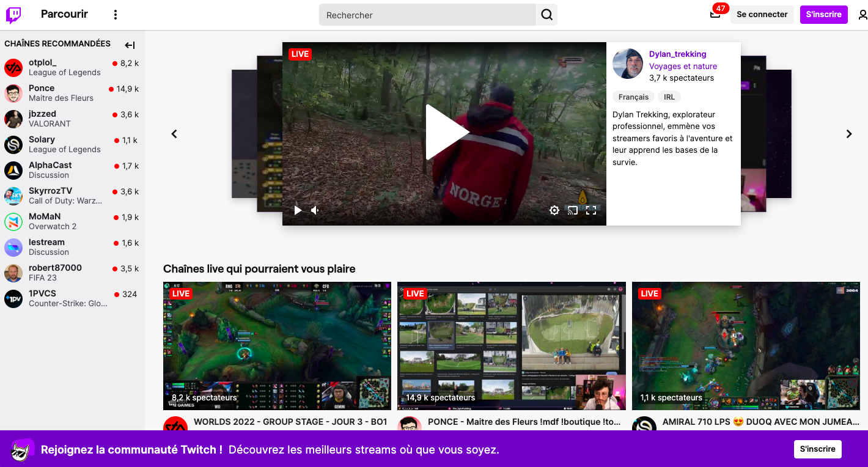Image resolution: width=868 pixels, height=467 pixels.
Task: Click the AMIRAL 710 LPS stream title
Action: pos(761,422)
